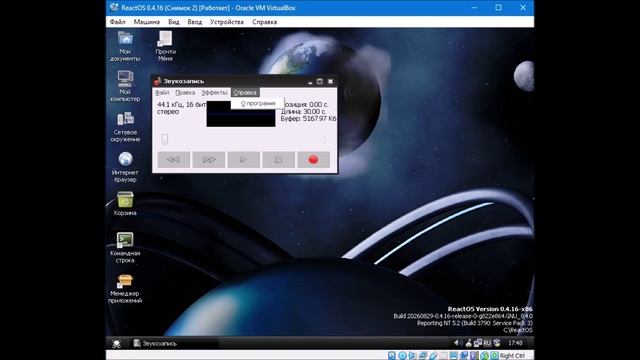The image size is (640, 360).
Task: Click the Звукозапись title bar app icon
Action: coord(158,81)
